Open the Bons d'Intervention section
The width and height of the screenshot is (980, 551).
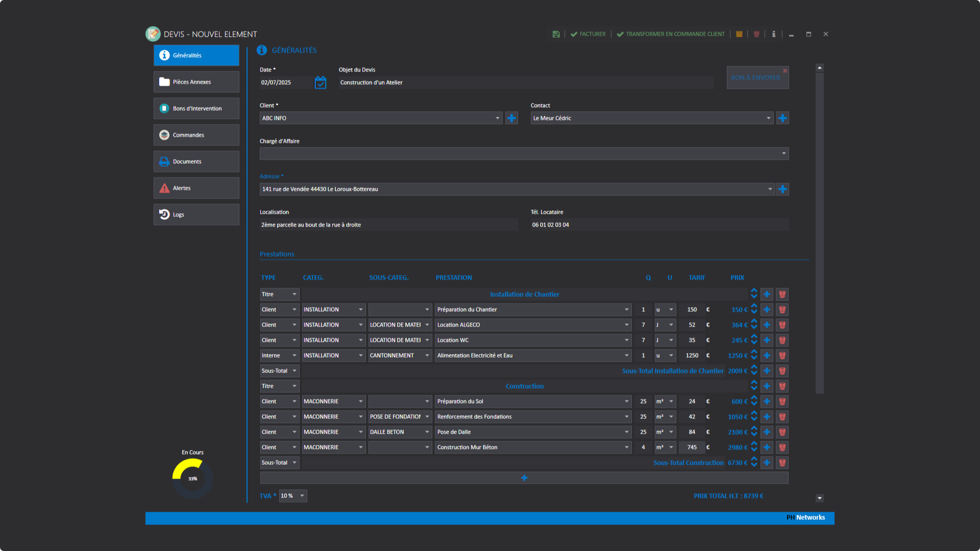click(x=197, y=108)
